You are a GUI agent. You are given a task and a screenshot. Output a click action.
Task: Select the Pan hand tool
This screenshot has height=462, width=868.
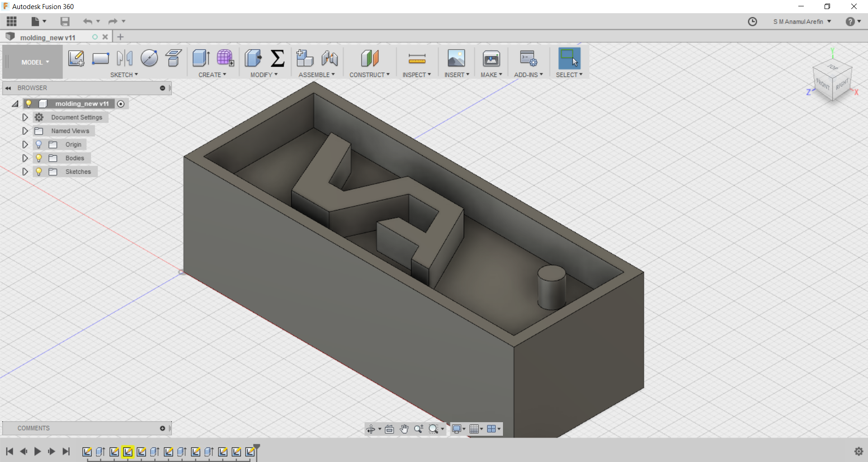pos(404,429)
